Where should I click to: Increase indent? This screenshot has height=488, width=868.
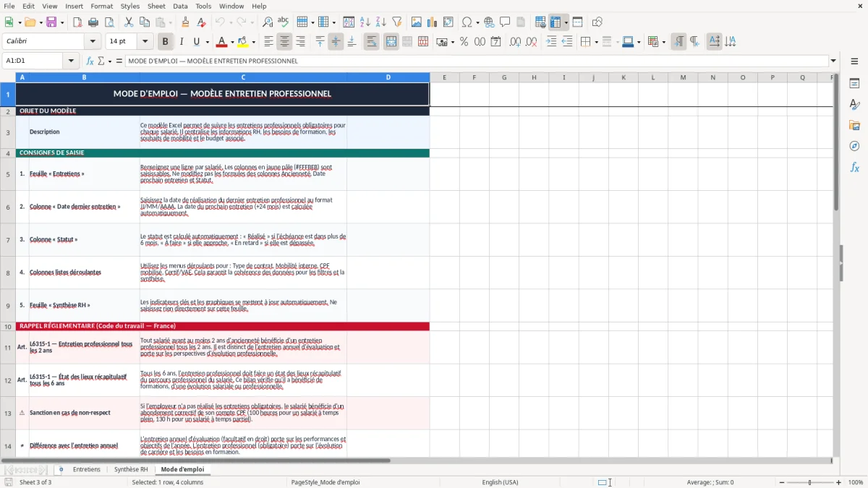[x=551, y=42]
